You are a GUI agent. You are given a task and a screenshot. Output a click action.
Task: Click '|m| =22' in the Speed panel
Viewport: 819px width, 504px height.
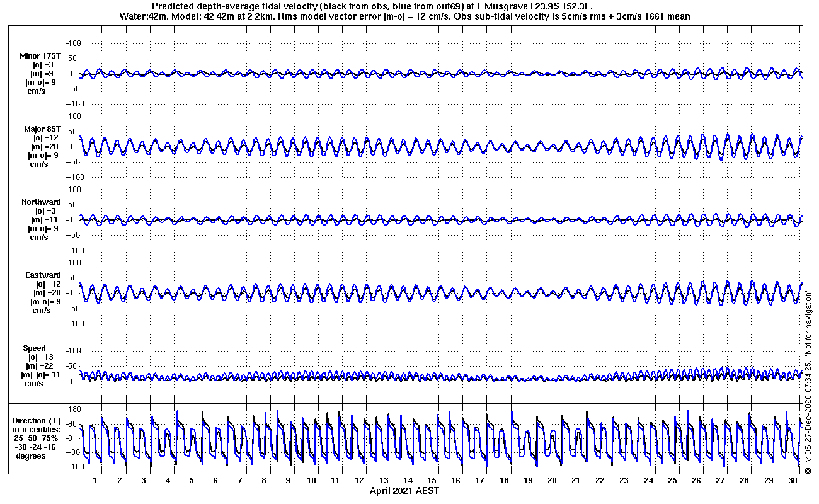(40, 366)
